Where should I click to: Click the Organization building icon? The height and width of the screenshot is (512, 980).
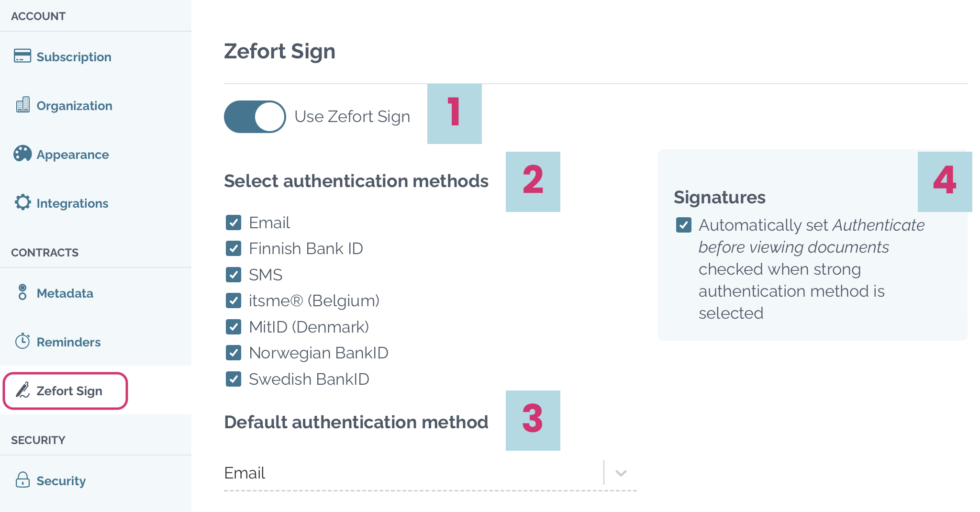coord(22,105)
